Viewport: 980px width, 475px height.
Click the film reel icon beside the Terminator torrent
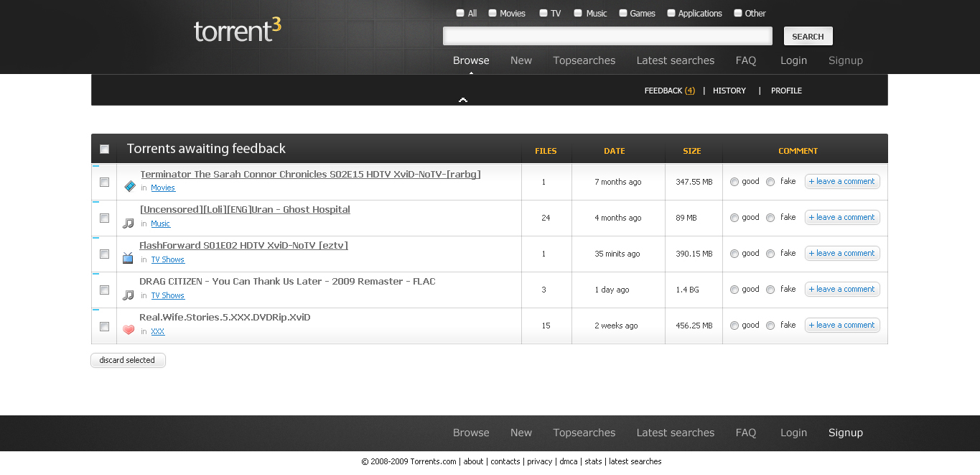click(x=130, y=186)
